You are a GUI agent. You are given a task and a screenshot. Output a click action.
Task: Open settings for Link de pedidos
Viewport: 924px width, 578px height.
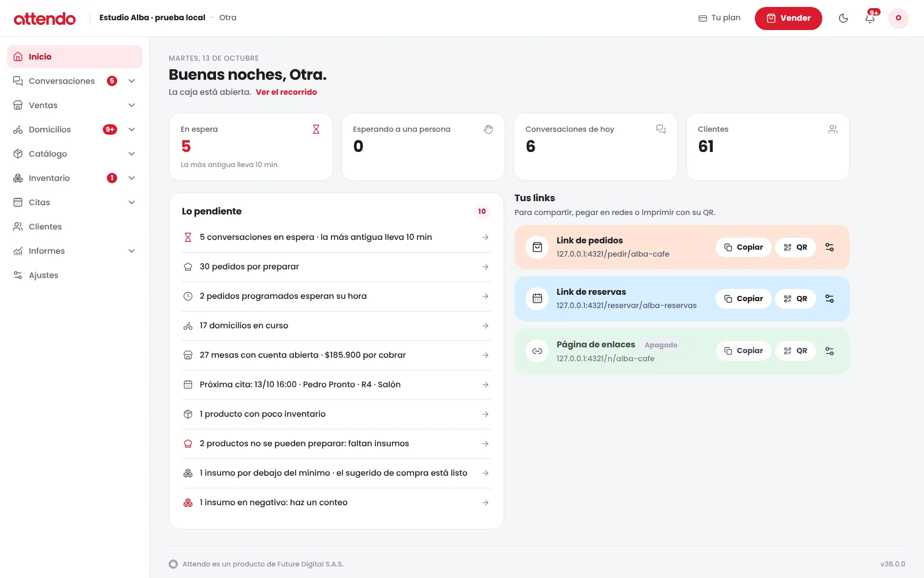(x=829, y=247)
